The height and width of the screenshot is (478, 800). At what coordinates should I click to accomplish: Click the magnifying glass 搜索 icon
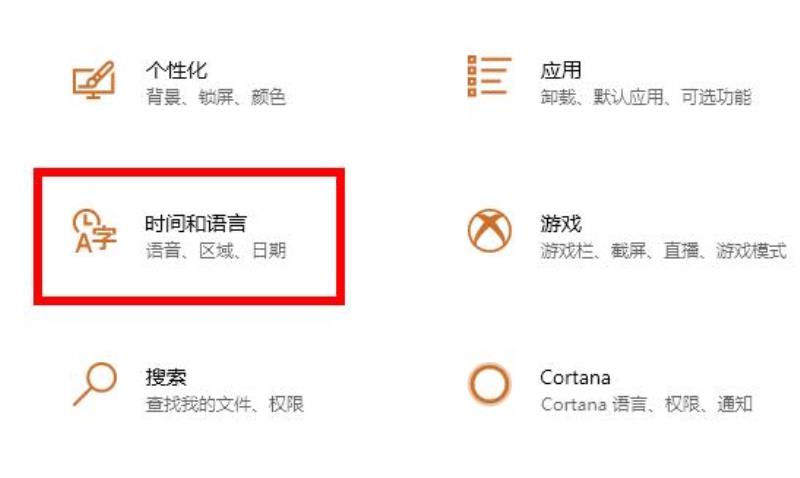click(95, 384)
